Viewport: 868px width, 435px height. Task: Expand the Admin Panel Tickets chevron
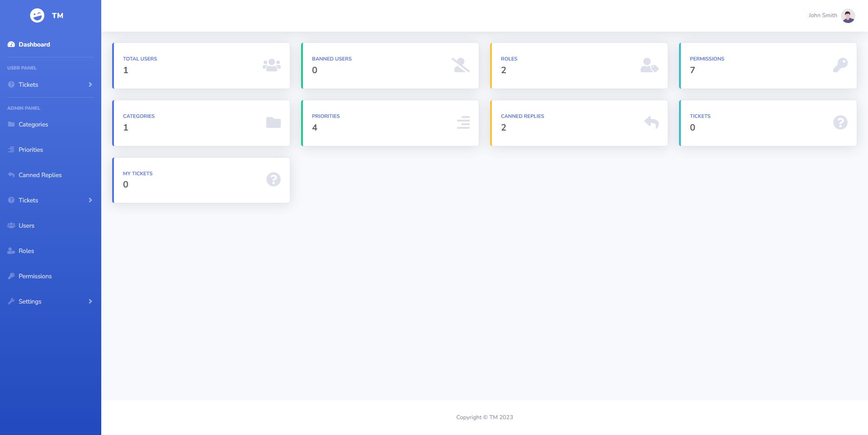tap(90, 200)
